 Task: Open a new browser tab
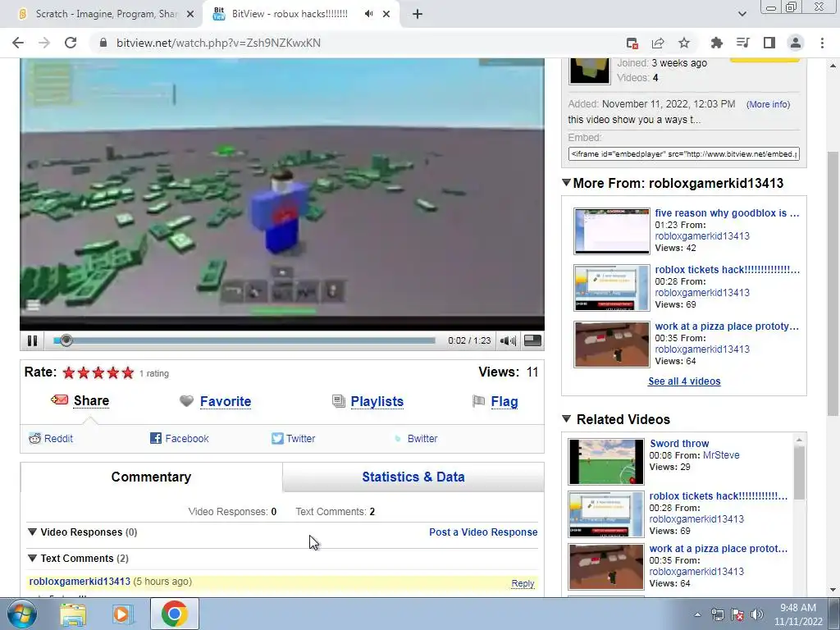click(418, 14)
